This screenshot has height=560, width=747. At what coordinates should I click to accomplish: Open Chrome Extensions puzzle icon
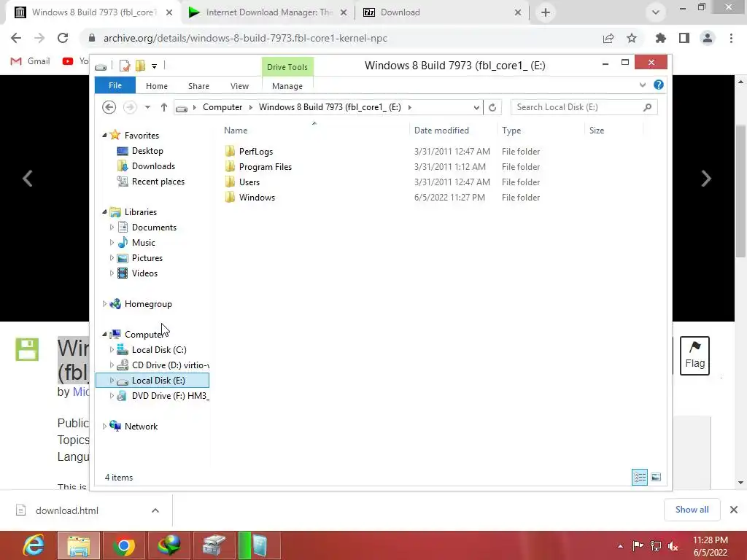tap(660, 38)
